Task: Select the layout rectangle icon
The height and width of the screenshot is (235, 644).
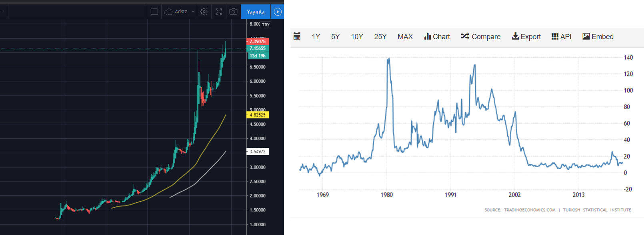Action: (154, 12)
